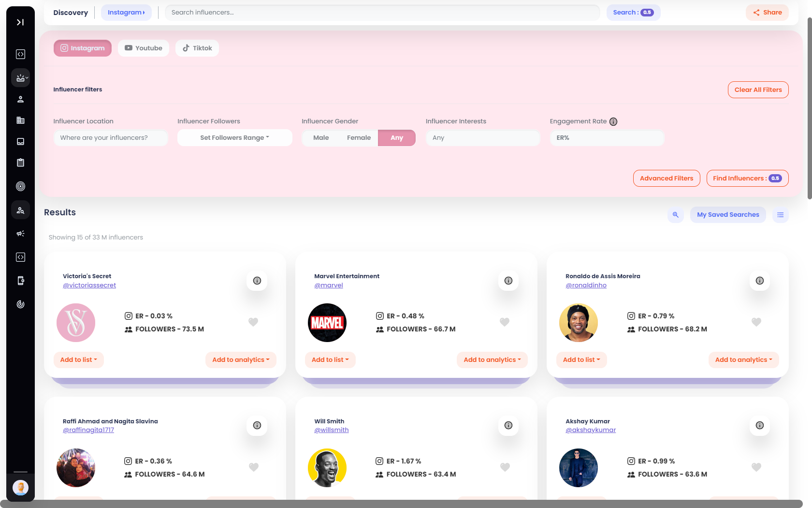Open the @victoriassecret profile link
The width and height of the screenshot is (812, 508).
[89, 285]
